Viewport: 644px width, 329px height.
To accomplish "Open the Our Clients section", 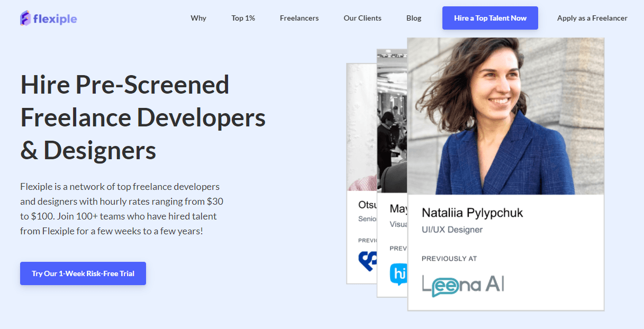I will (x=362, y=18).
